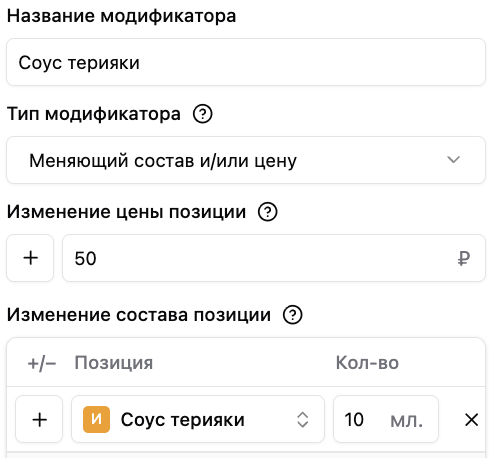Open help for Тип модификатора
The height and width of the screenshot is (458, 494).
coord(202,114)
